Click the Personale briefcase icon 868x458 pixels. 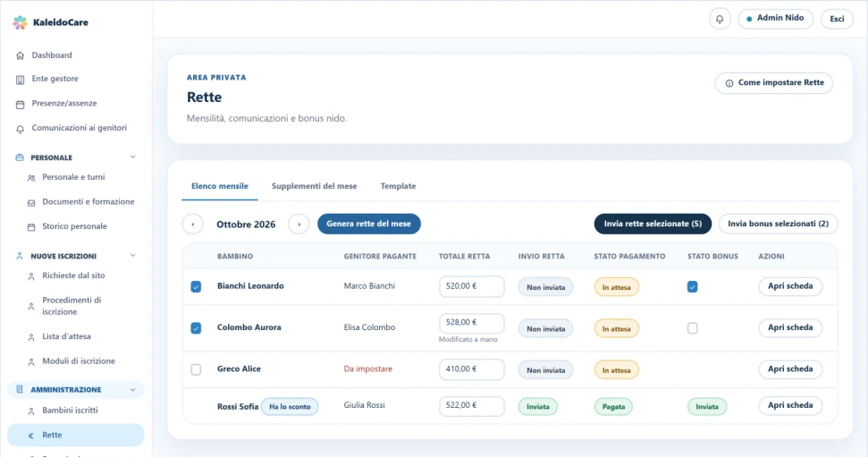pos(20,157)
